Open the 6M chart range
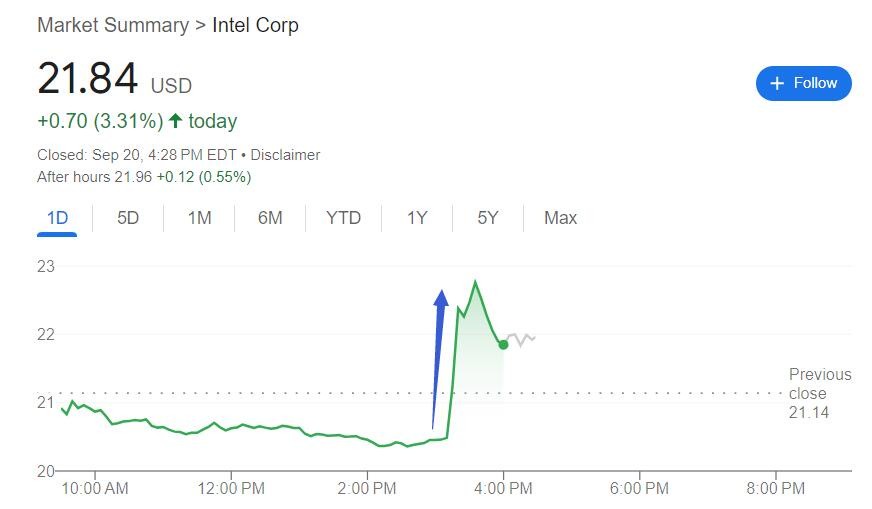 (270, 218)
